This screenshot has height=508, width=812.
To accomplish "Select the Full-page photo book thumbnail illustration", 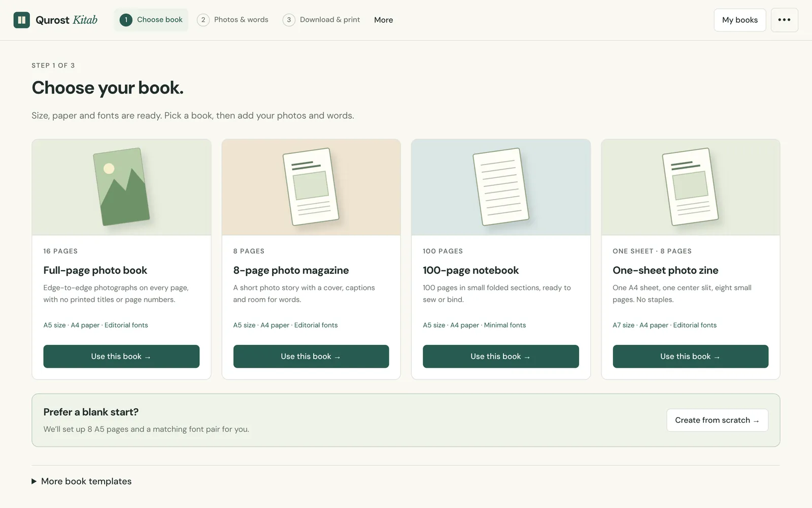I will [121, 187].
